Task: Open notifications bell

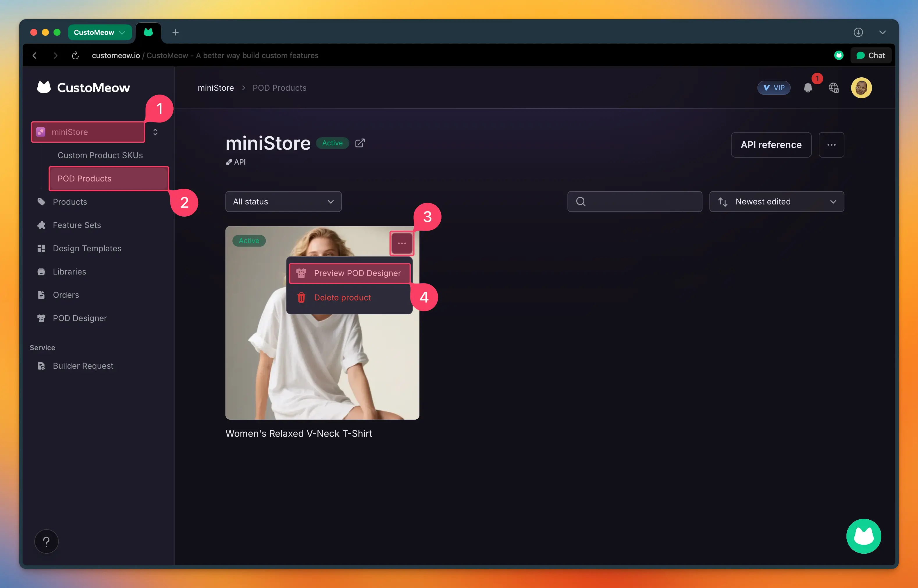Action: tap(808, 88)
